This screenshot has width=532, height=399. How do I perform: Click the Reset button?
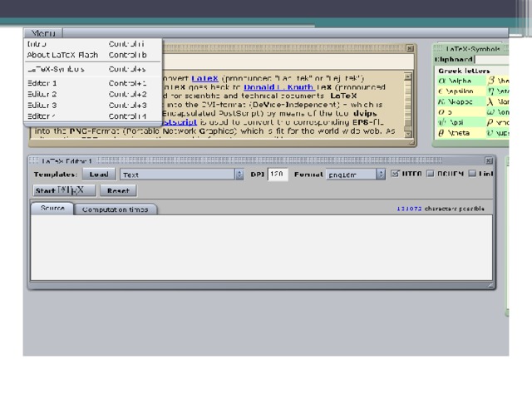coord(118,190)
